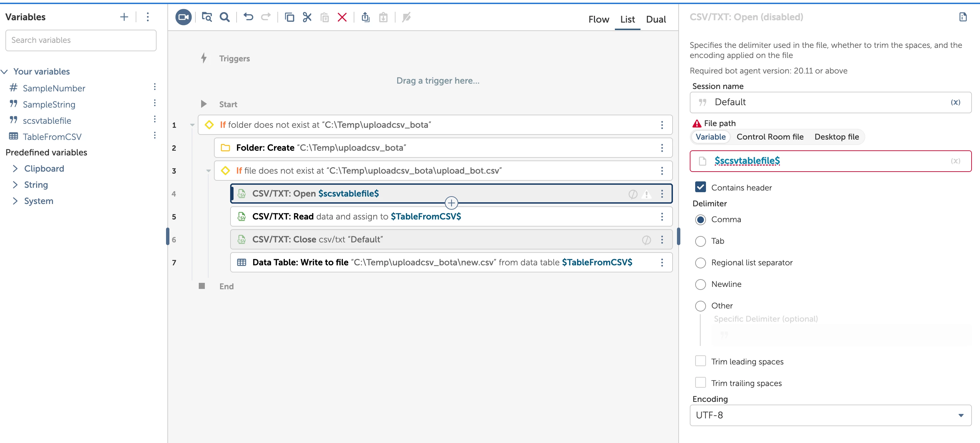Expand the String predefined variables
Image resolution: width=980 pixels, height=443 pixels.
tap(15, 185)
